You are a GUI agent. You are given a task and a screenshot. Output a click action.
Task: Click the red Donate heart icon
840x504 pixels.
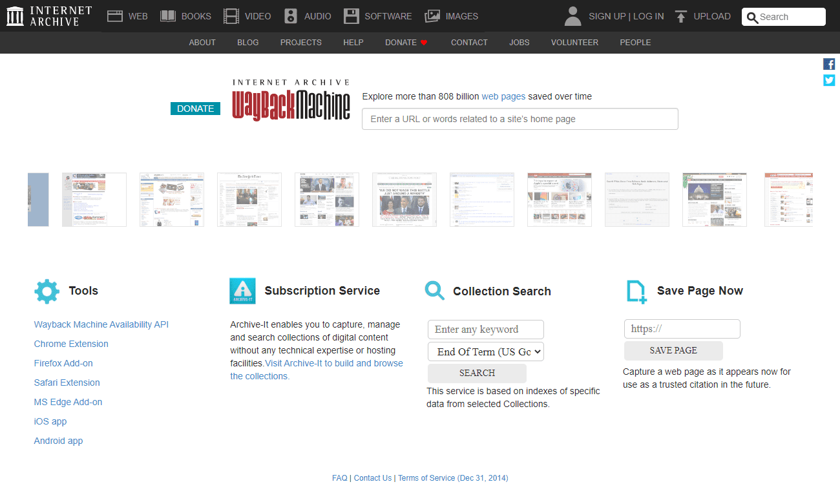coord(424,43)
